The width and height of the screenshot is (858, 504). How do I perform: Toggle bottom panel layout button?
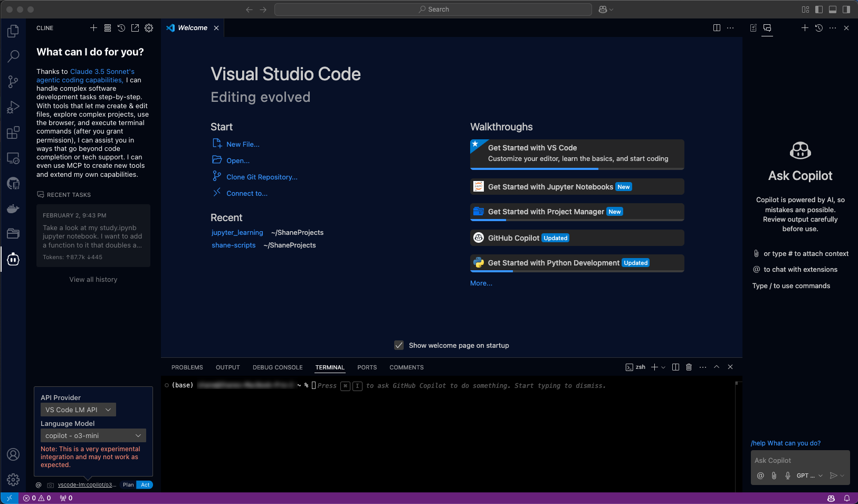(833, 9)
